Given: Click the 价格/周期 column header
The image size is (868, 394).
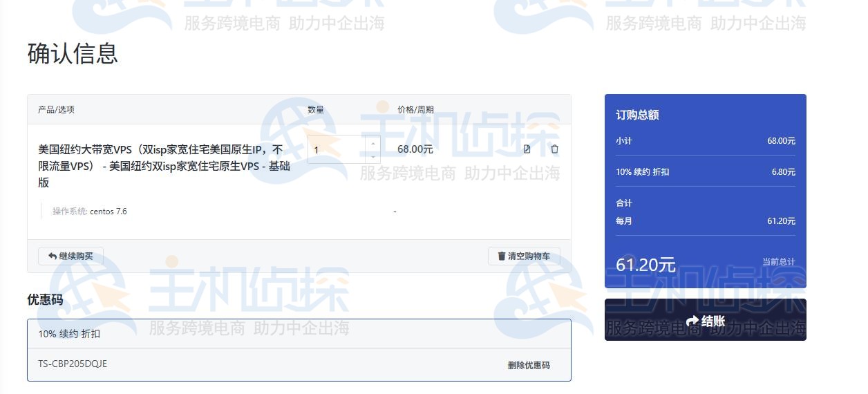Looking at the screenshot, I should pos(415,110).
